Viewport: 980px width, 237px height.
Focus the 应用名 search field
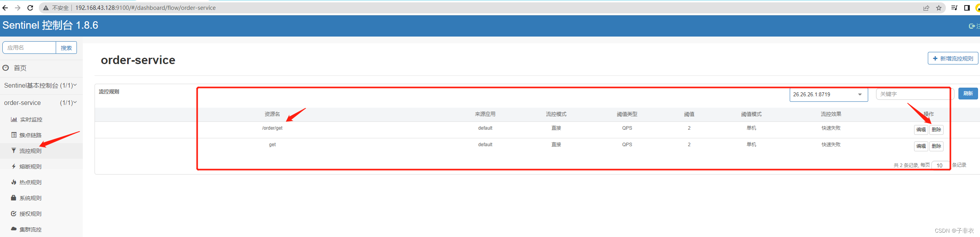pos(29,48)
